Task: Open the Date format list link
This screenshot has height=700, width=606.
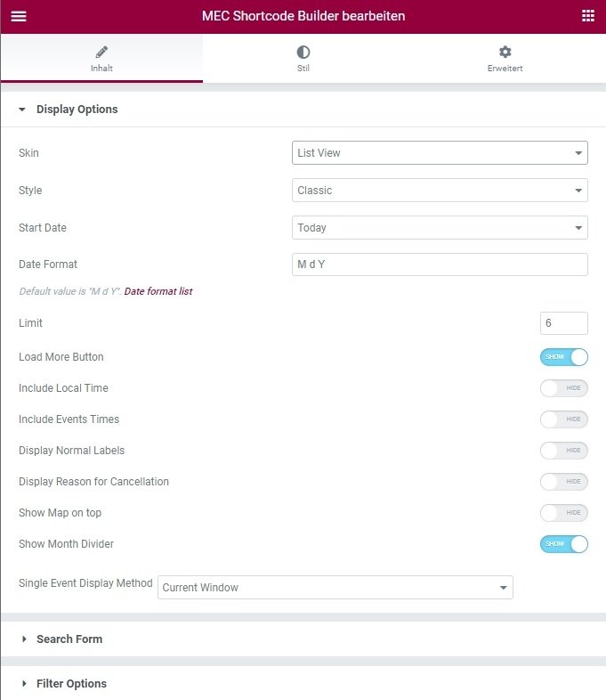Action: point(158,291)
